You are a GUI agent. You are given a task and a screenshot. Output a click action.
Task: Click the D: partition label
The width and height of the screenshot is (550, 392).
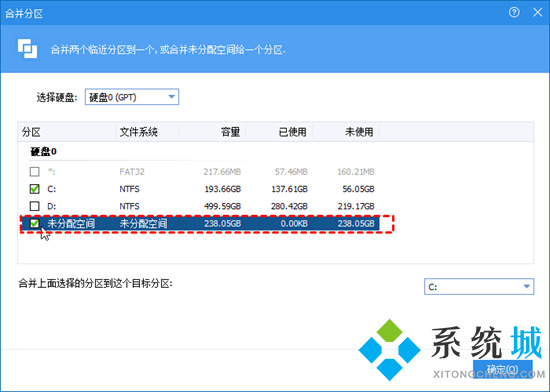click(x=52, y=206)
